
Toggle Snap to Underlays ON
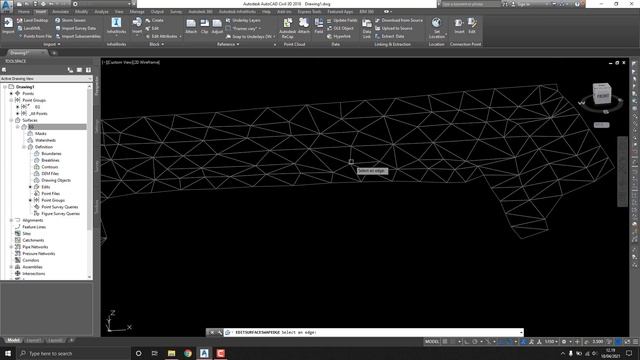coord(251,36)
